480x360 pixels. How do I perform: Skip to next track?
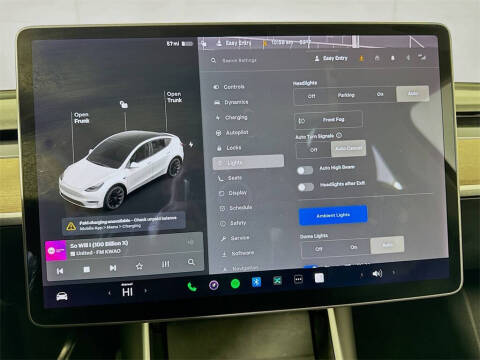click(x=113, y=268)
